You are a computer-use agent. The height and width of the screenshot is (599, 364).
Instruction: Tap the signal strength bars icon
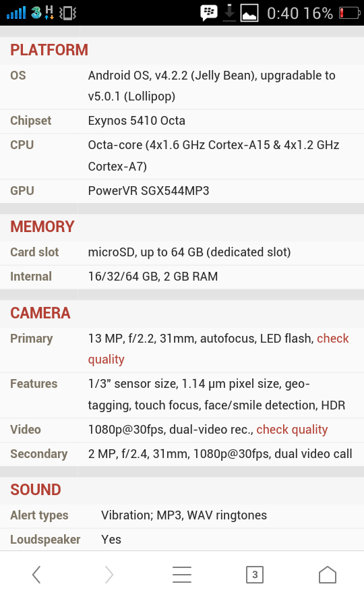coord(16,13)
